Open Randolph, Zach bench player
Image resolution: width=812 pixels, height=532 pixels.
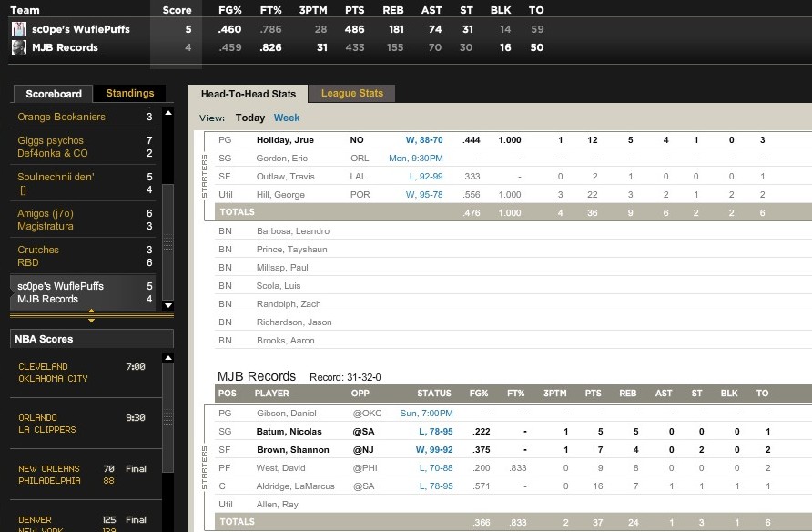tap(289, 303)
